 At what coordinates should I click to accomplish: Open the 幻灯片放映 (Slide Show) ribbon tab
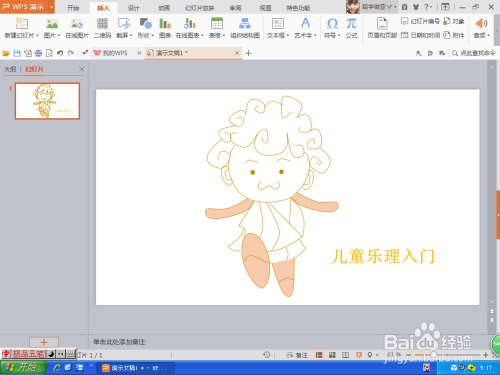point(200,8)
